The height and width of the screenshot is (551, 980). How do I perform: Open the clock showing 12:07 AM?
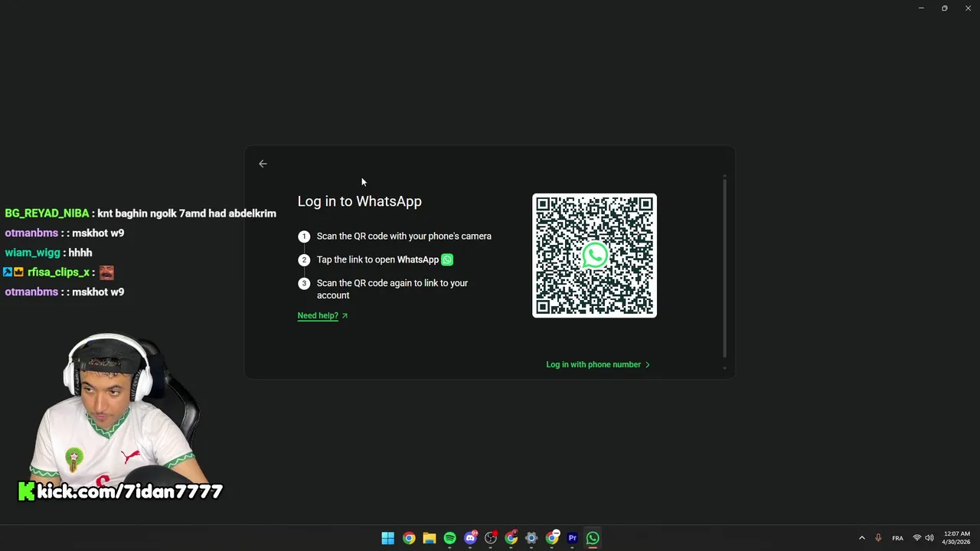tap(957, 538)
